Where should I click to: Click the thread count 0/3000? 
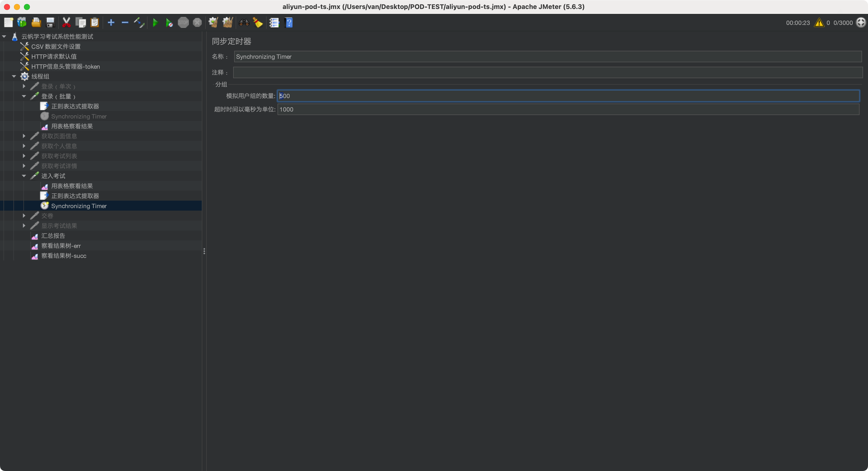[x=843, y=23]
